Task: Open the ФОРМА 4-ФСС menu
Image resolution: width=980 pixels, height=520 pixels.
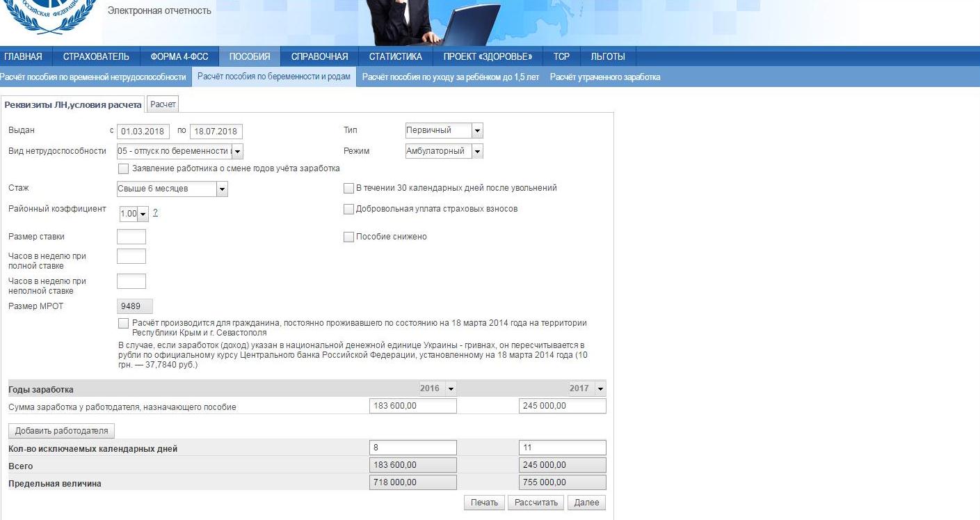Action: click(x=179, y=57)
